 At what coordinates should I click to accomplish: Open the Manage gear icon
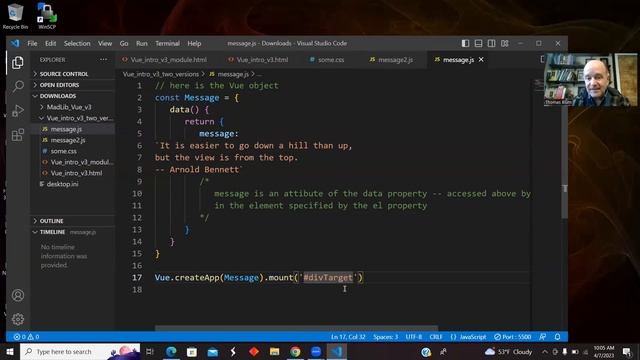pyautogui.click(x=18, y=319)
